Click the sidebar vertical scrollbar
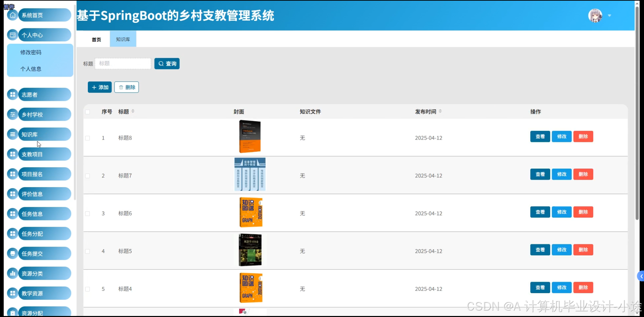 [x=75, y=103]
